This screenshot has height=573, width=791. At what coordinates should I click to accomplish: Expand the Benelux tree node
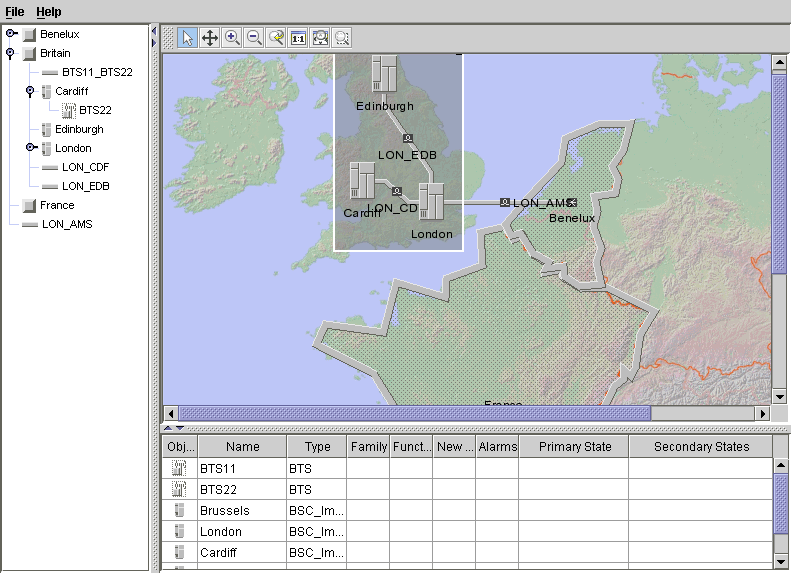(11, 34)
